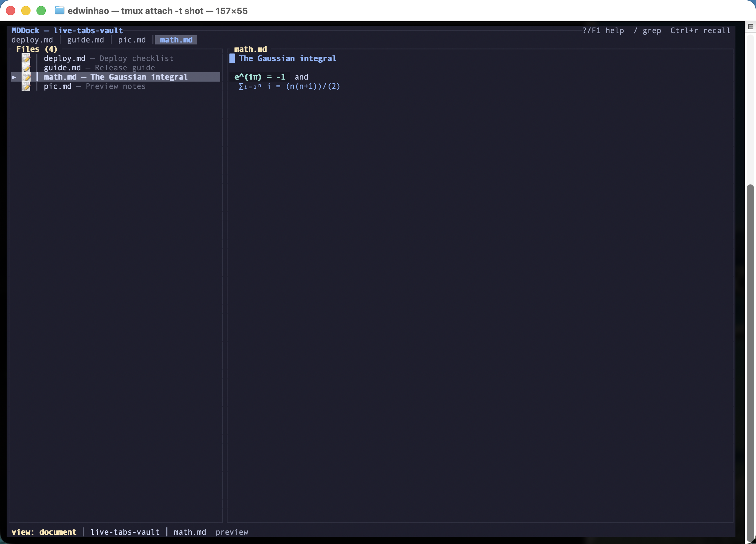The width and height of the screenshot is (756, 544).
Task: Click math.md in the status bar
Action: coord(190,532)
